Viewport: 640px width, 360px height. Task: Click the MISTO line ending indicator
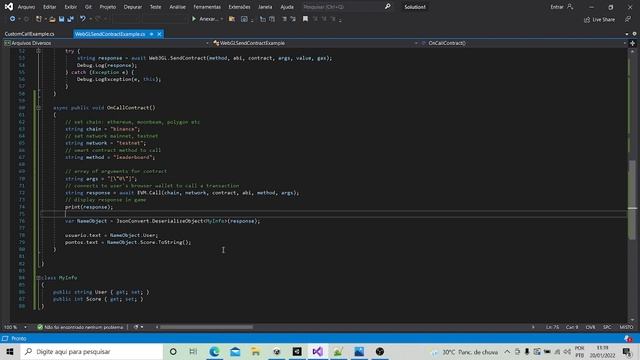[626, 327]
